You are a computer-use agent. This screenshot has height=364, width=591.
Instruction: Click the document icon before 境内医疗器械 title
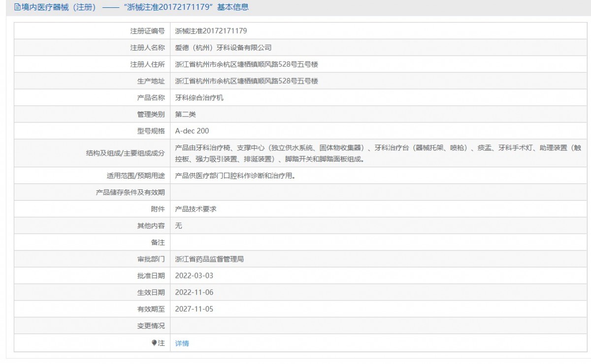point(18,7)
